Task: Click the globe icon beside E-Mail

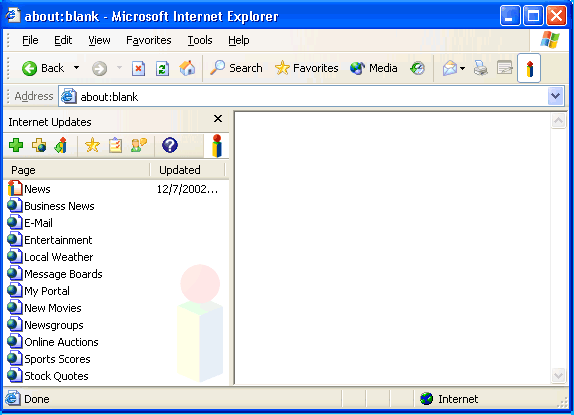Action: point(15,223)
